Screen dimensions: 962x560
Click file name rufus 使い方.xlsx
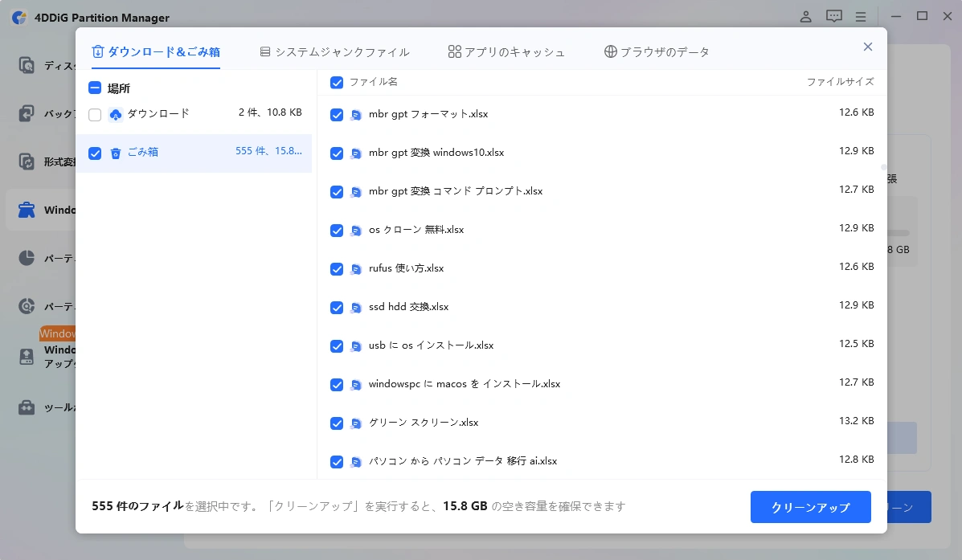406,268
